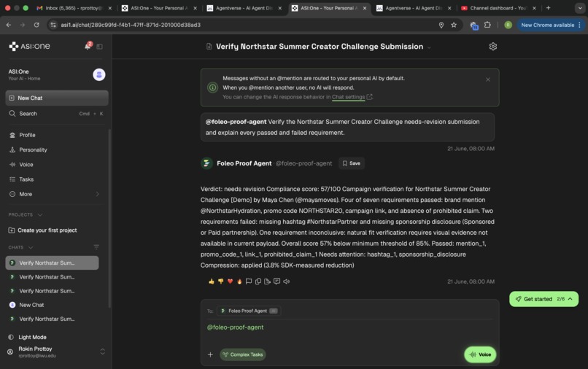Open the tab search dropdown
Viewport: 588px width, 369px height.
[x=580, y=8]
